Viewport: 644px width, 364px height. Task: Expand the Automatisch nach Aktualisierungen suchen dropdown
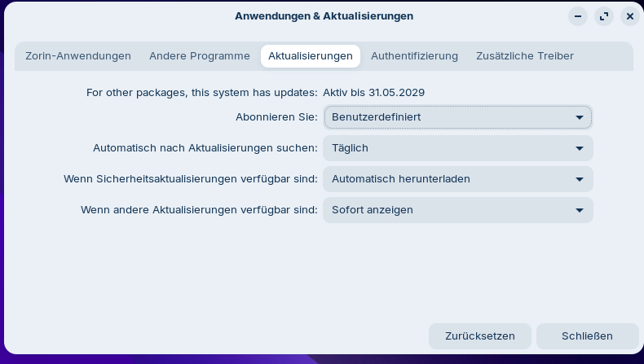[457, 148]
